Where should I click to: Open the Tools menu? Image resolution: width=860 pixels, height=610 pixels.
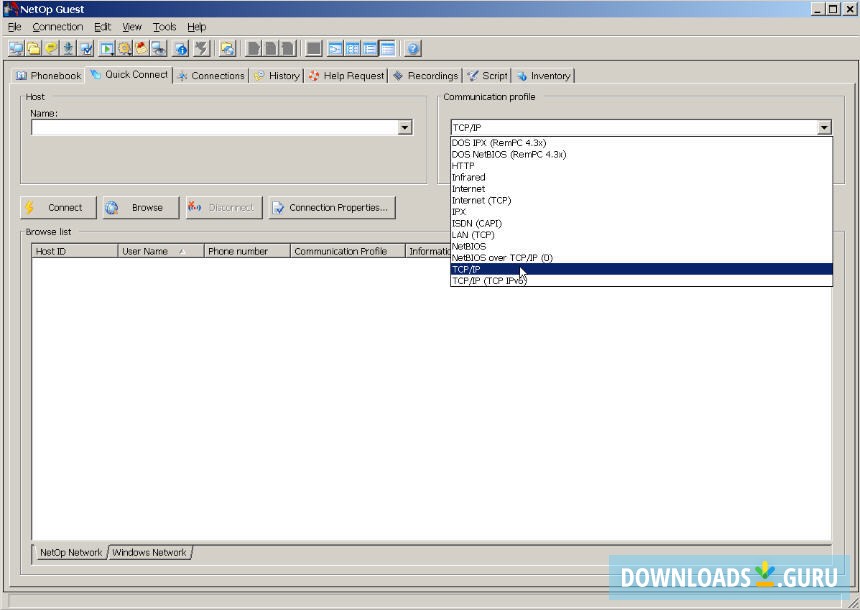(x=165, y=27)
